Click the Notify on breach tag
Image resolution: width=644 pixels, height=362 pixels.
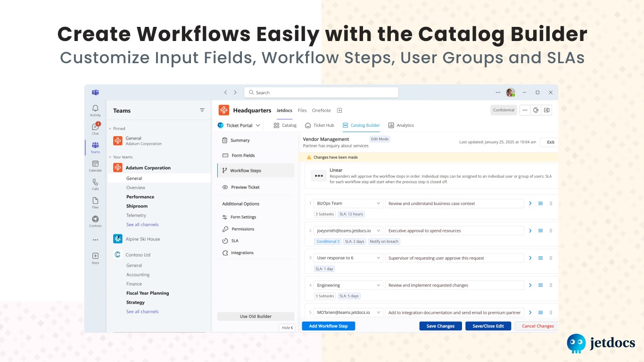[x=384, y=241]
